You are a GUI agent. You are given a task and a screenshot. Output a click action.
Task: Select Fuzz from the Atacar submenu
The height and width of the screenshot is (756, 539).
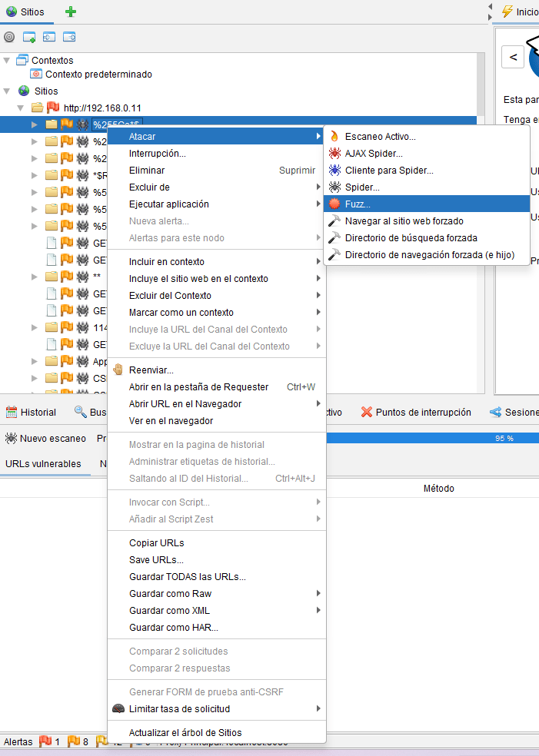tap(358, 204)
